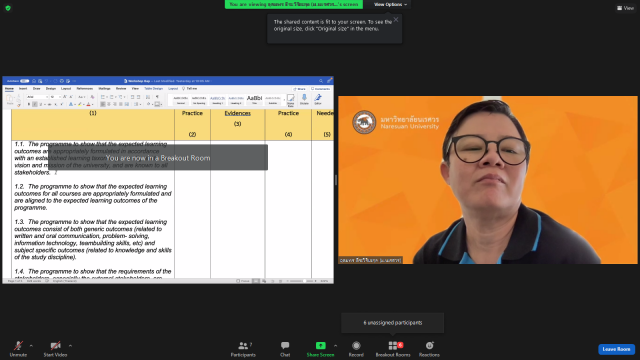Image resolution: width=640 pixels, height=360 pixels.
Task: Switch to the Insert tab in Word
Action: [23, 89]
